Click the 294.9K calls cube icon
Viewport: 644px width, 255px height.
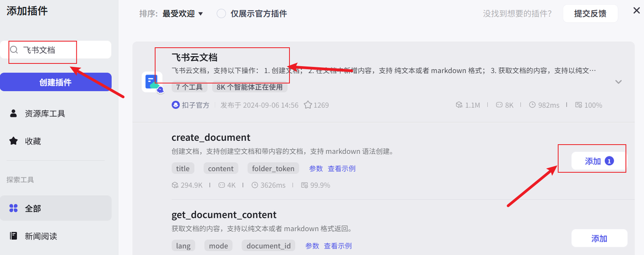(175, 185)
